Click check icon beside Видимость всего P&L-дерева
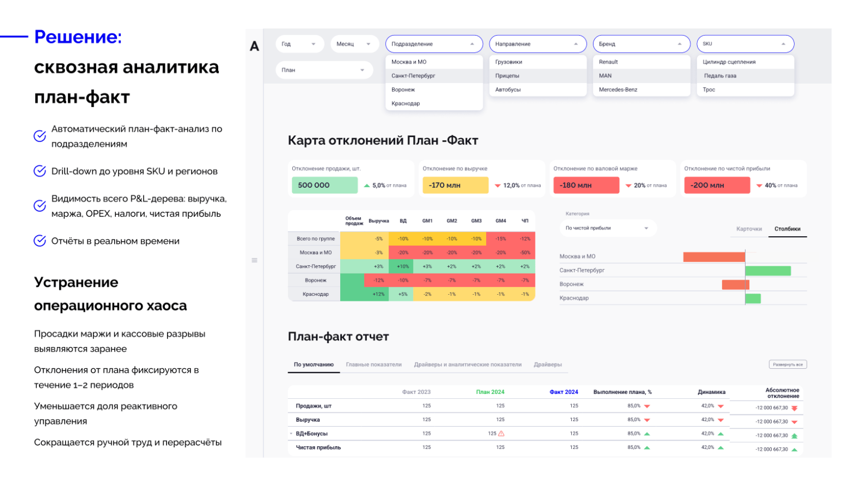Image resolution: width=868 pixels, height=488 pixels. pyautogui.click(x=40, y=206)
